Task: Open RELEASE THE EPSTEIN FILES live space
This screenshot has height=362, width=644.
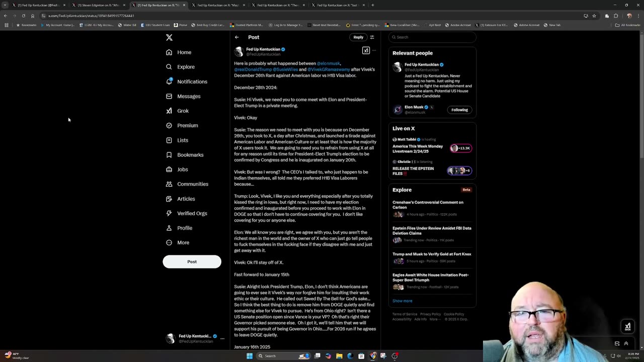Action: pos(432,168)
